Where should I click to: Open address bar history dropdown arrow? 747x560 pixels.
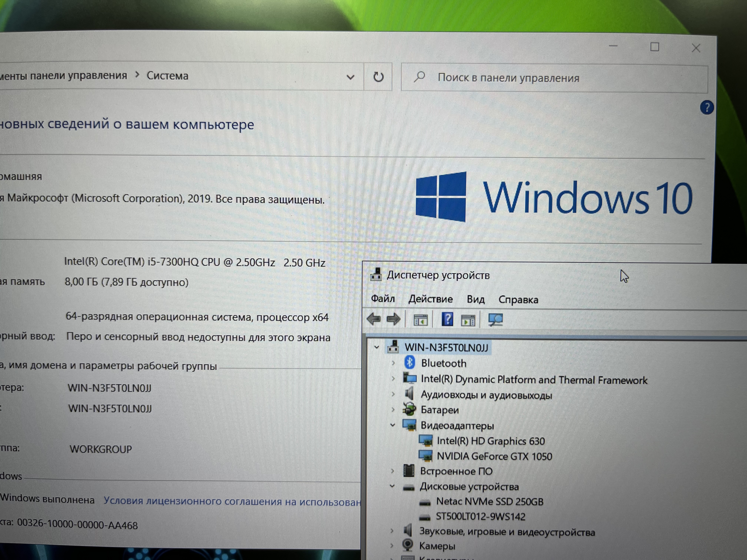click(351, 77)
